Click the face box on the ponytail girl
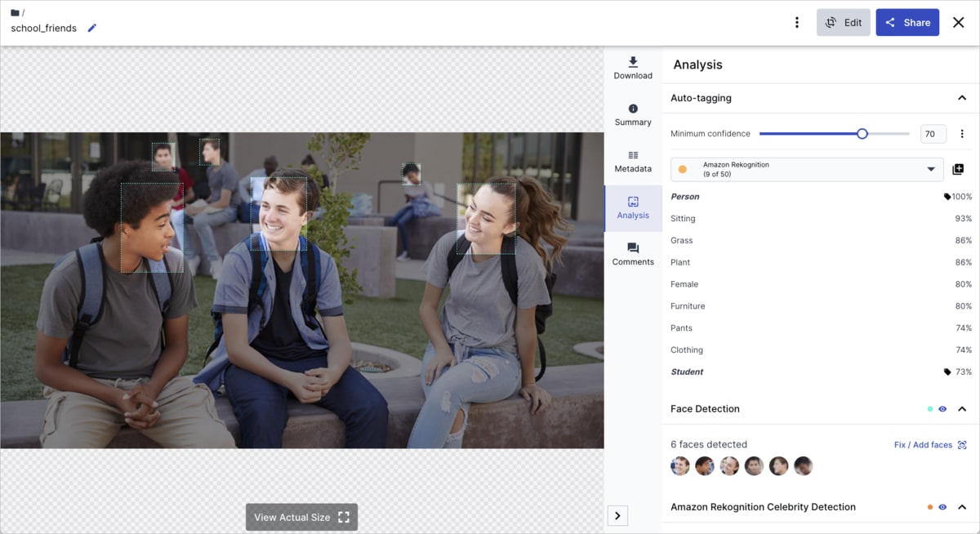980x534 pixels. coord(486,218)
